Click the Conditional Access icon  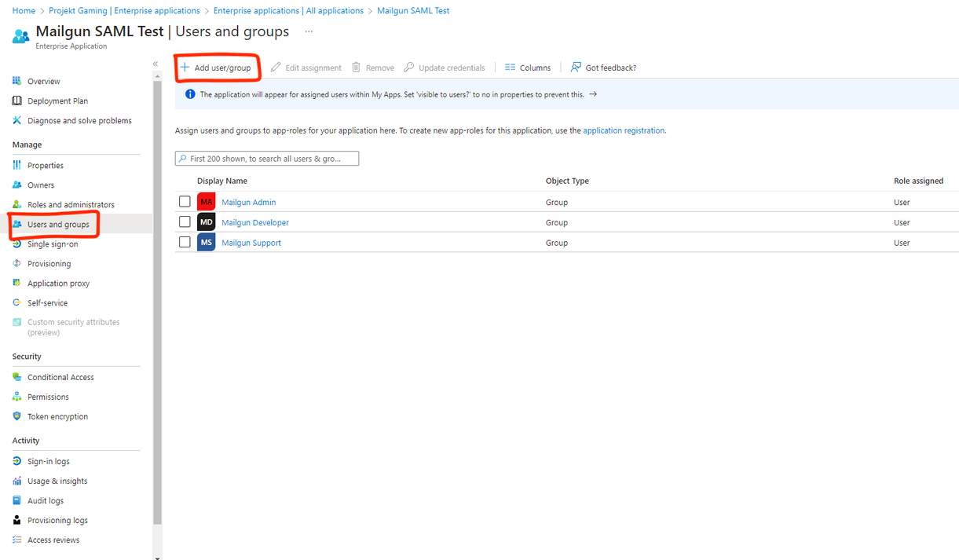pos(17,377)
